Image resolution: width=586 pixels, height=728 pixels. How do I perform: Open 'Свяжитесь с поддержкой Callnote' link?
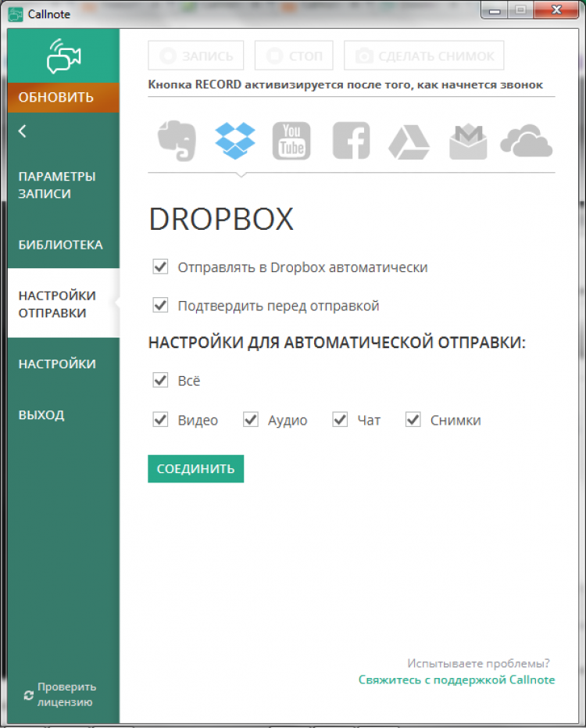pyautogui.click(x=456, y=680)
